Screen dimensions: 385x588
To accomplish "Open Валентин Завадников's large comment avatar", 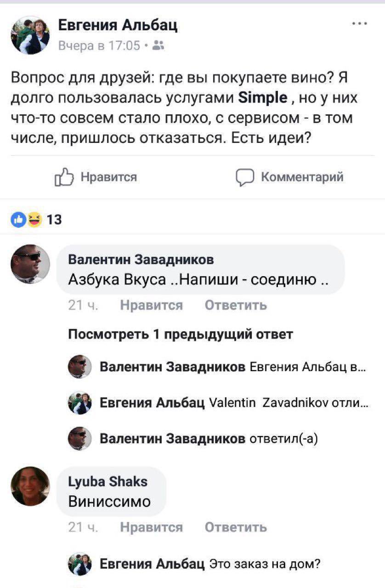I will pos(30,264).
